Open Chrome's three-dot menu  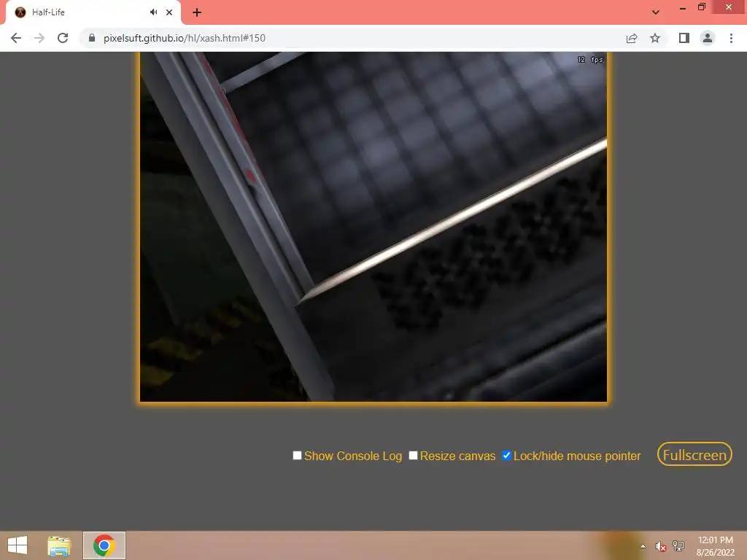click(731, 38)
